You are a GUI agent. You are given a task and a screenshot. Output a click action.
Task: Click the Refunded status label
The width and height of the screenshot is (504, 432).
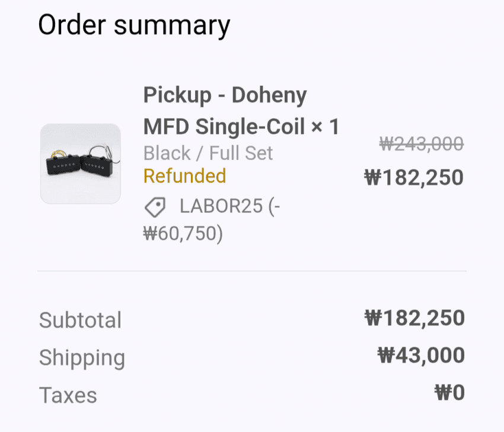click(184, 176)
